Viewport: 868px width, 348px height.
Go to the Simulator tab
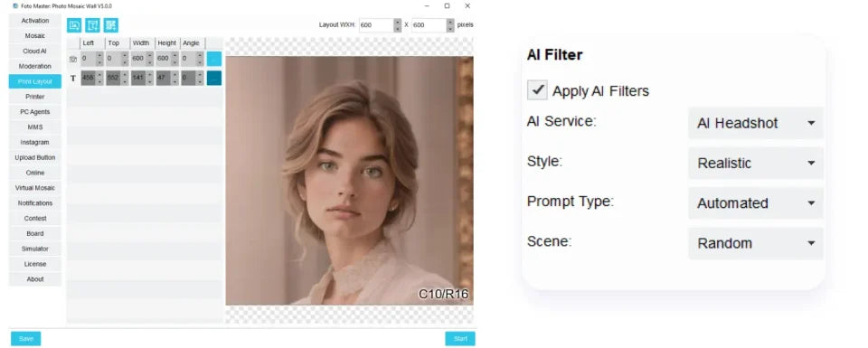[x=35, y=249]
